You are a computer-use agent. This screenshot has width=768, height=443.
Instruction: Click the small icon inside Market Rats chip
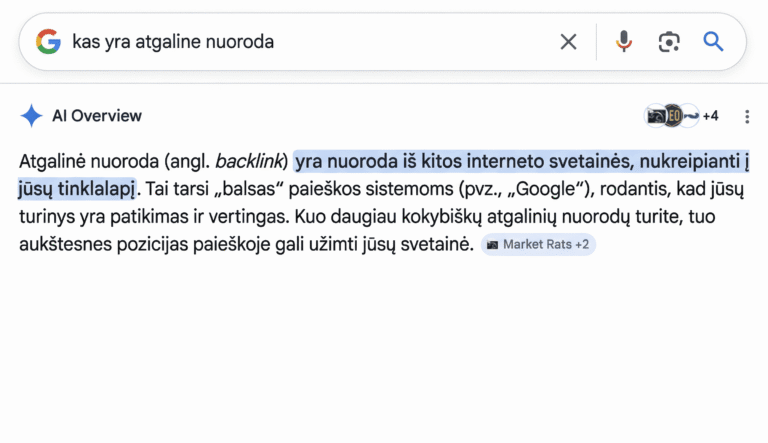(x=493, y=244)
